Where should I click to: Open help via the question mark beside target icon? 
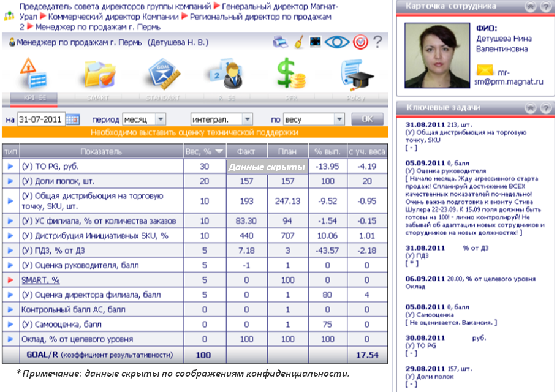pos(377,42)
